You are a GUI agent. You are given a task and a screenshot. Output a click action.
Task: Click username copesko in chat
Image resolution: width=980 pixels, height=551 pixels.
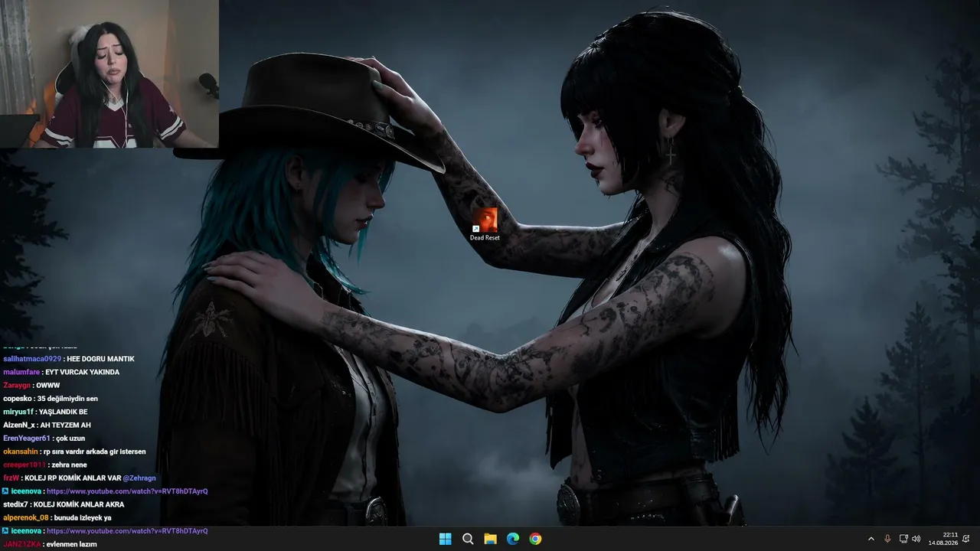pos(18,399)
